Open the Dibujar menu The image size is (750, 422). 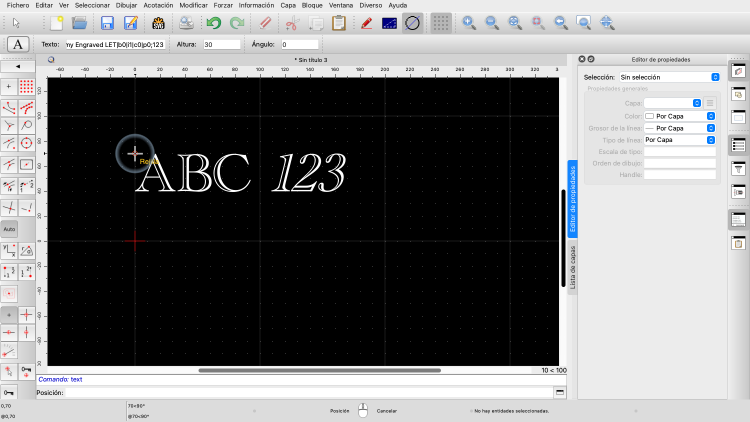(x=127, y=5)
